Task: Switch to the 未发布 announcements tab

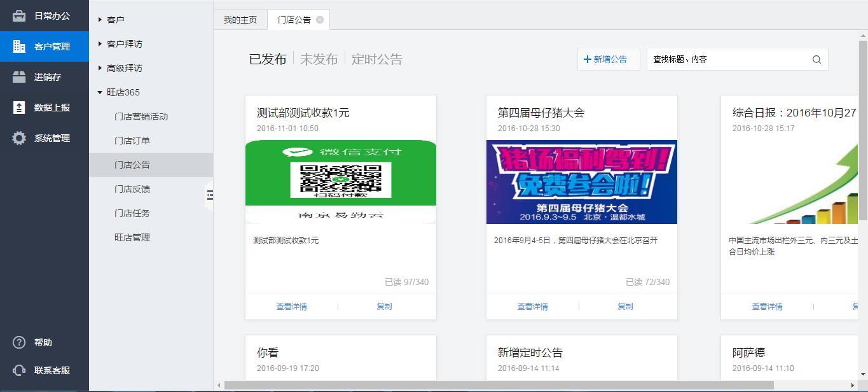Action: [x=319, y=59]
